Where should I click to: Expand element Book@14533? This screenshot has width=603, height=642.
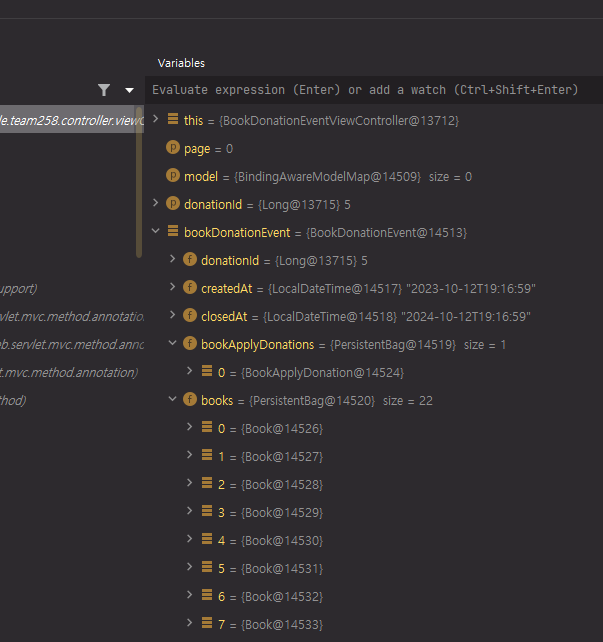pyautogui.click(x=190, y=623)
